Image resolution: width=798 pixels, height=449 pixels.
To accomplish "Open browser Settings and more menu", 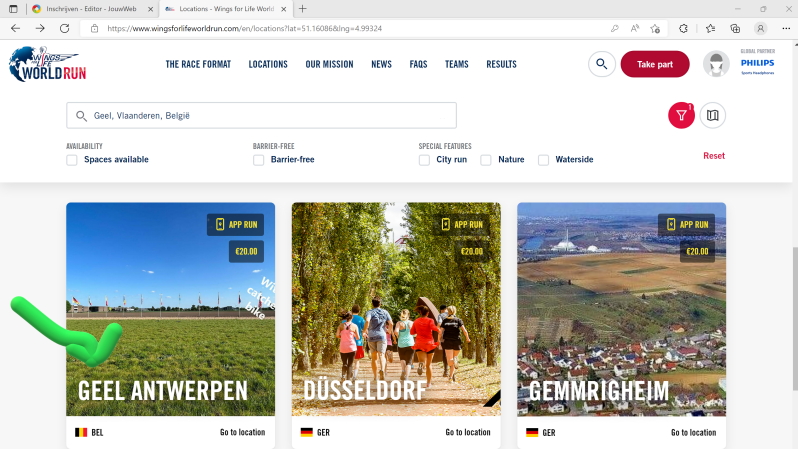I will point(786,29).
